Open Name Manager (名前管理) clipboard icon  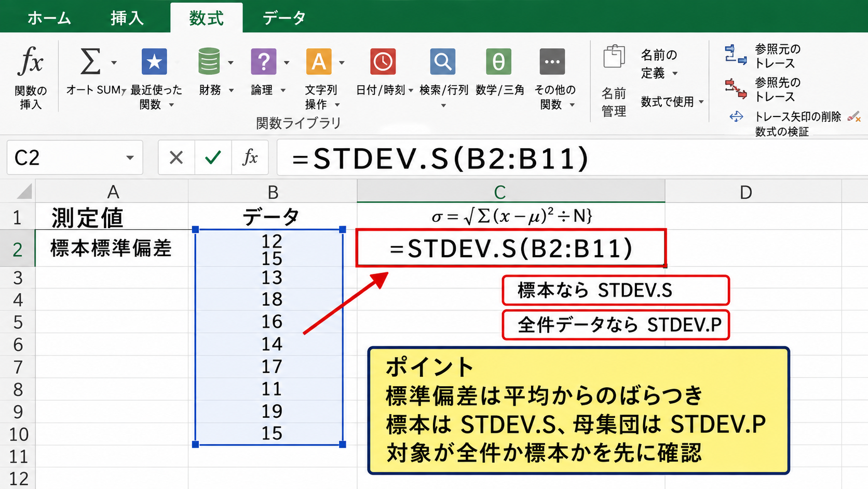tap(614, 57)
